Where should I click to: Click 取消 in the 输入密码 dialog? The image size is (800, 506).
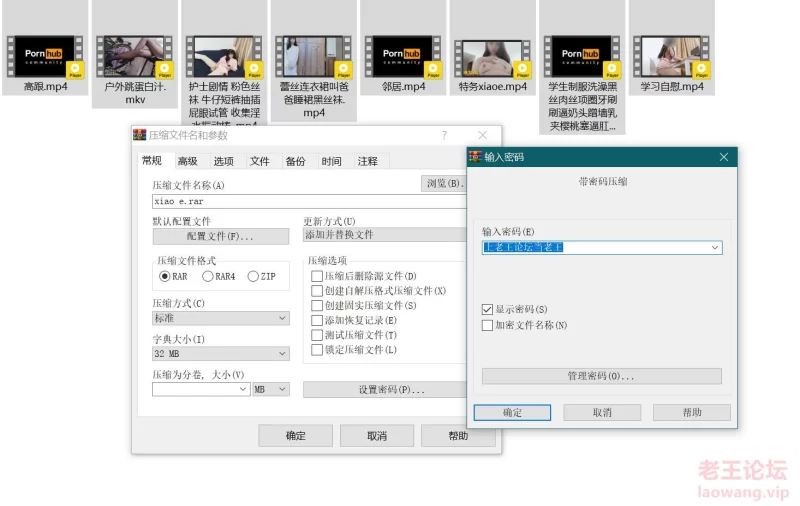602,413
